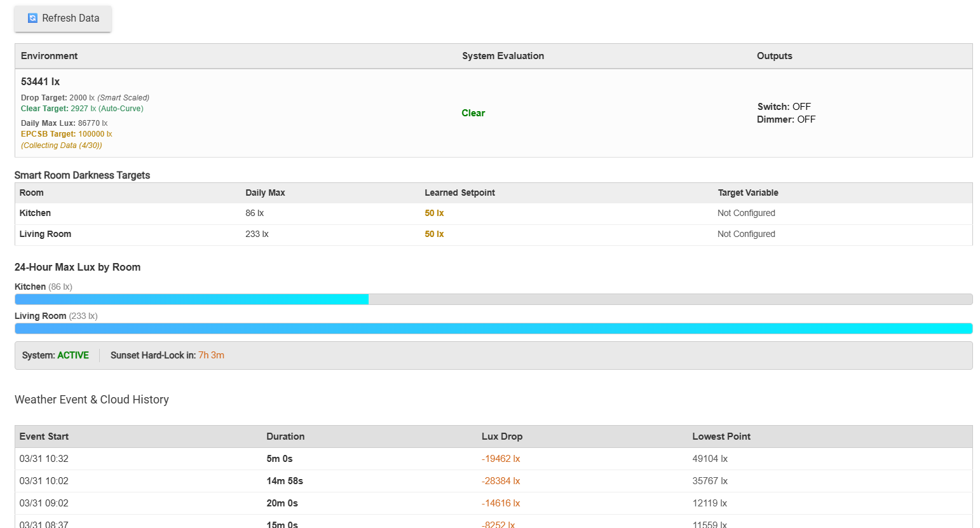
Task: Click Kitchen's learned setpoint 50 lx
Action: (x=434, y=213)
